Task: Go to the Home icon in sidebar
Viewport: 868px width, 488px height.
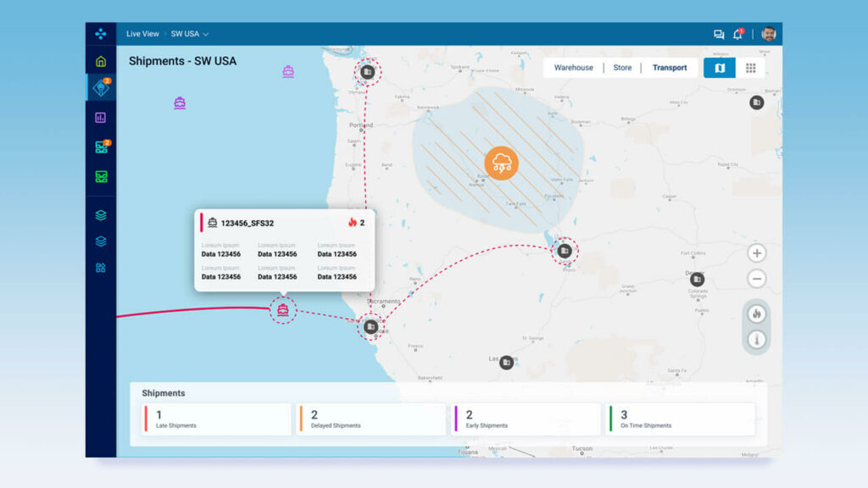Action: (101, 61)
